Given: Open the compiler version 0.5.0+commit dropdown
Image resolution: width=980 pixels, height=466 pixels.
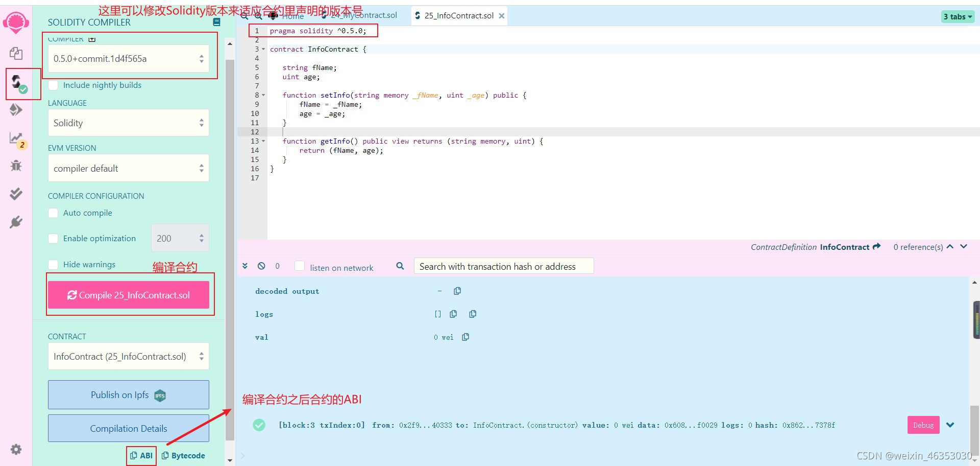Looking at the screenshot, I should click(x=129, y=59).
